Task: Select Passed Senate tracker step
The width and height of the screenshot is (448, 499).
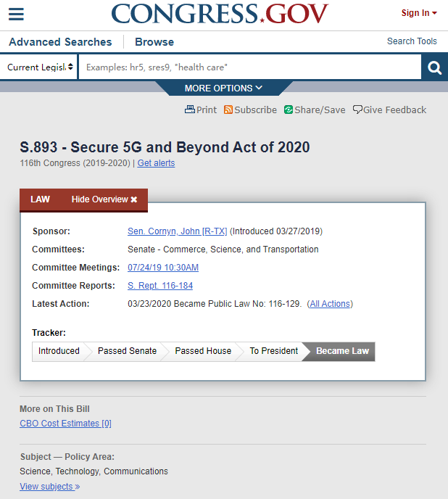Action: click(x=127, y=351)
